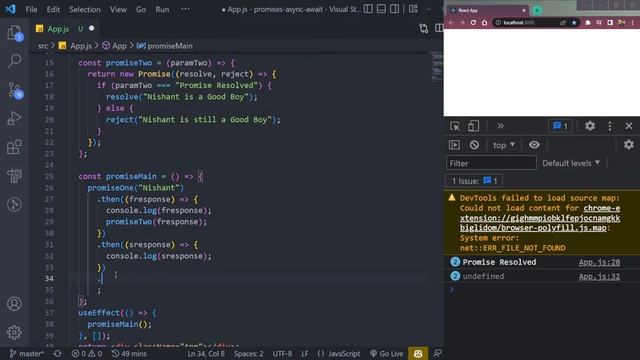Open the Run and Debug view
The image size is (640, 360).
(14, 118)
